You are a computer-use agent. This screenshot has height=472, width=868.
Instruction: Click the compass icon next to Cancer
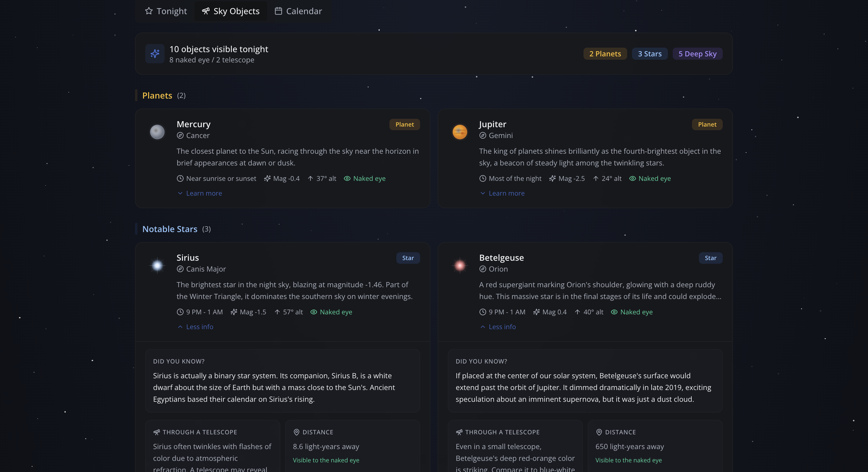click(x=180, y=135)
